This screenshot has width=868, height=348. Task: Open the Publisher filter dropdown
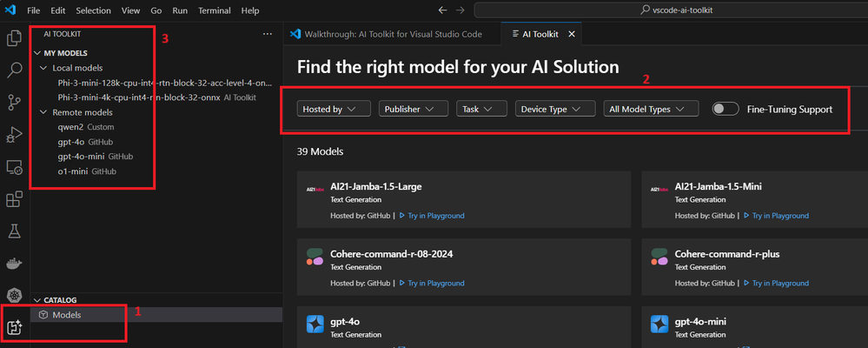pos(413,109)
